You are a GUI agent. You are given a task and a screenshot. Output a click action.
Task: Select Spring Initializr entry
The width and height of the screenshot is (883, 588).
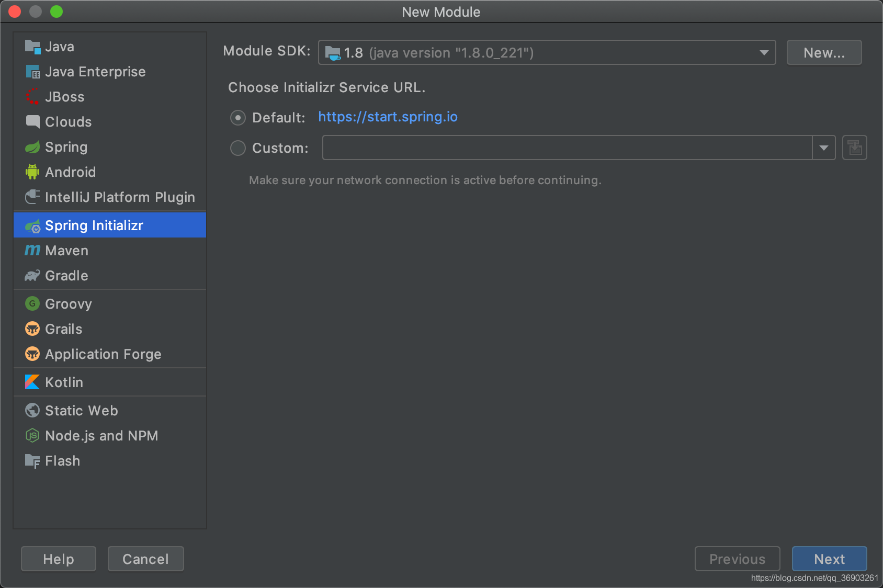[x=110, y=225]
